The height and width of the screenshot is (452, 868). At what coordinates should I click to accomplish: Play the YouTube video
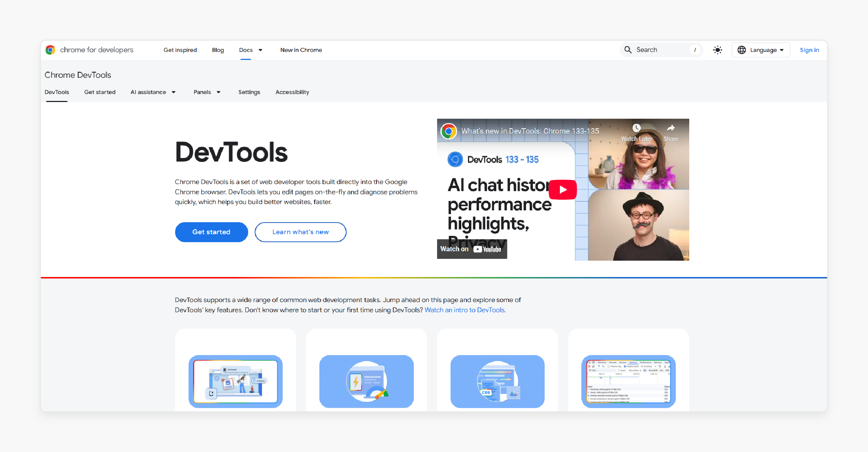tap(562, 190)
